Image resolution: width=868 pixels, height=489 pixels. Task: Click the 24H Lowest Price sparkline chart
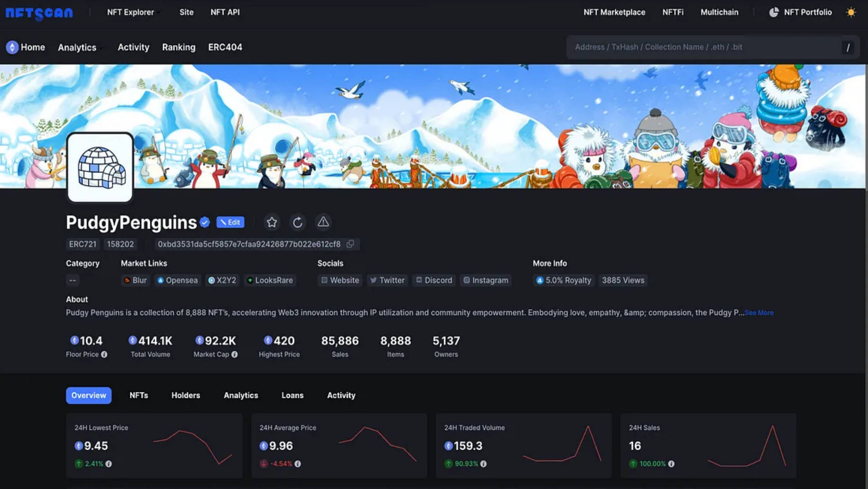click(x=192, y=447)
